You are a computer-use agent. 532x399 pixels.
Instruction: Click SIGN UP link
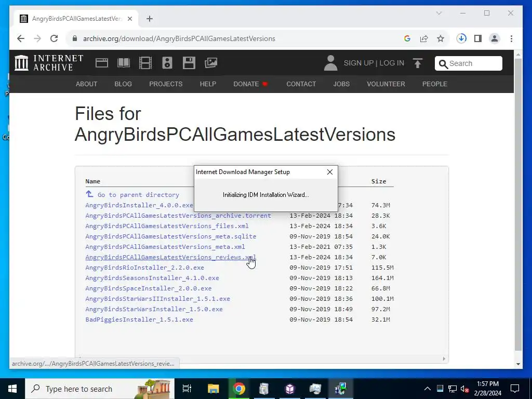pos(358,63)
